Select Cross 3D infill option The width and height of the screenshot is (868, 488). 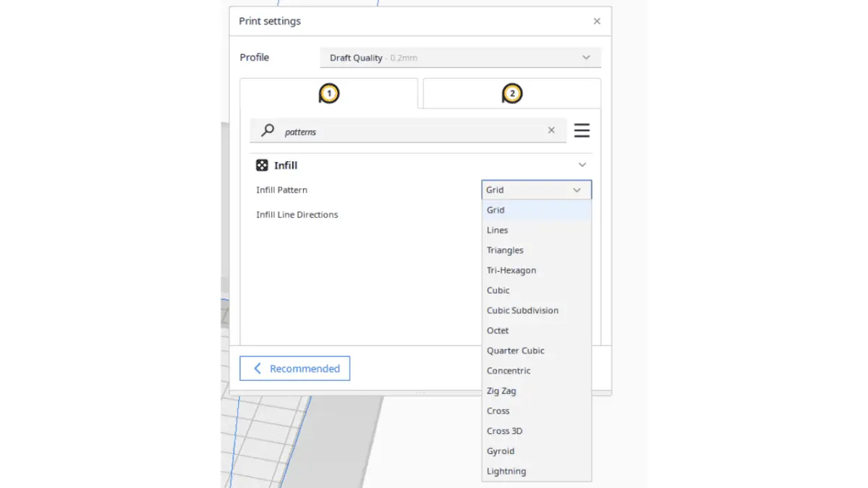point(504,431)
